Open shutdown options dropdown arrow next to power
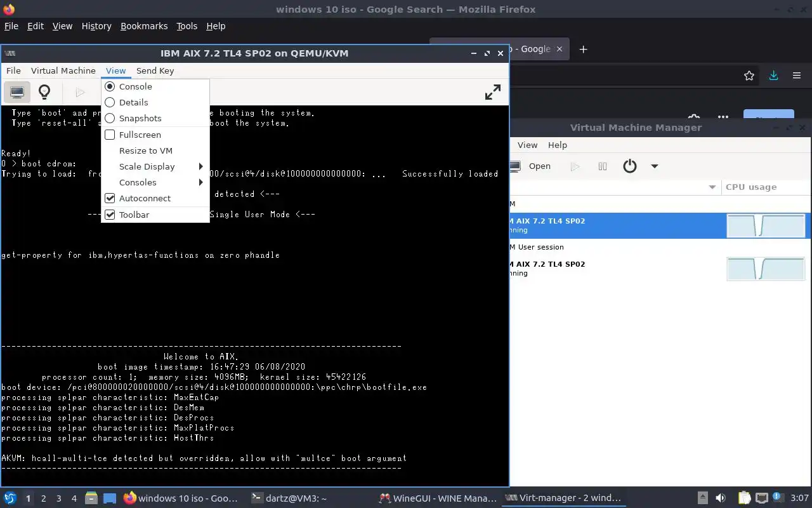Viewport: 812px width, 508px height. click(655, 166)
